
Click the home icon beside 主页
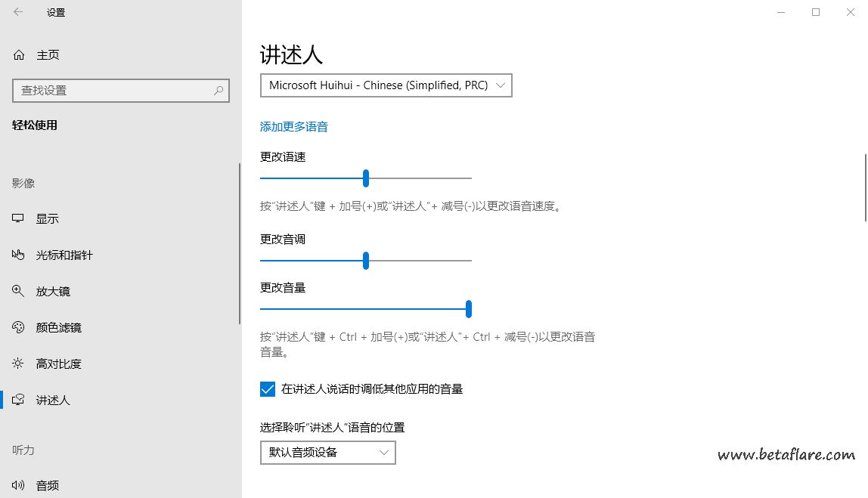point(19,55)
